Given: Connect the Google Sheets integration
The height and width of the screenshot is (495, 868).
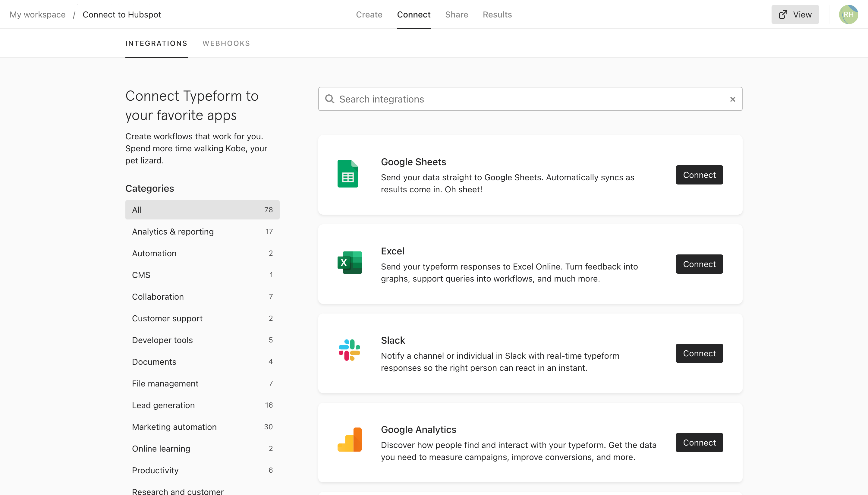Looking at the screenshot, I should [x=699, y=175].
